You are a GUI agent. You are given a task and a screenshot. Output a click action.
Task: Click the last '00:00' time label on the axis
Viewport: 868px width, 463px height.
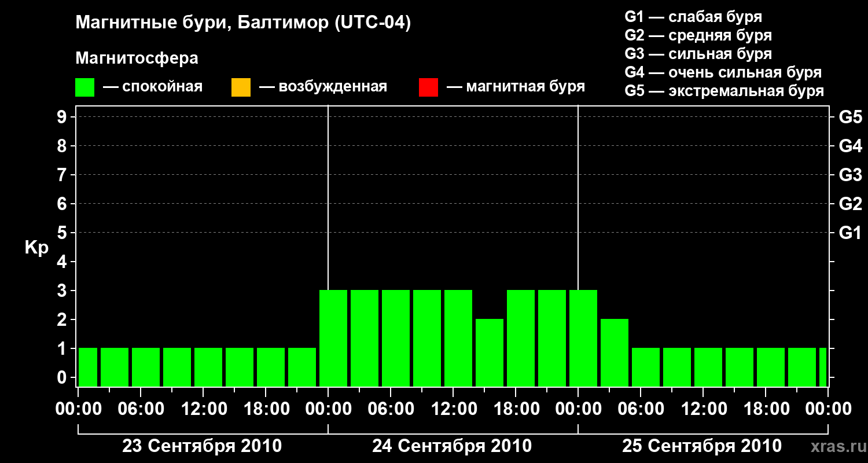pos(829,409)
